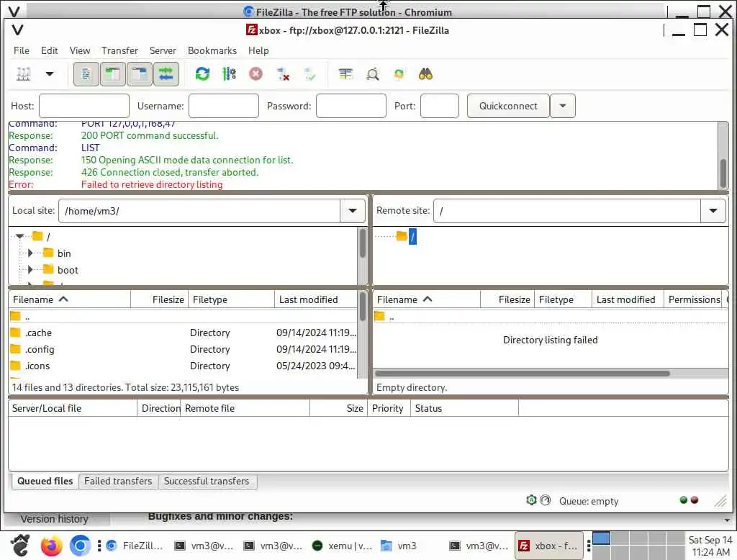
Task: Refresh file and folder lists
Action: pos(202,74)
